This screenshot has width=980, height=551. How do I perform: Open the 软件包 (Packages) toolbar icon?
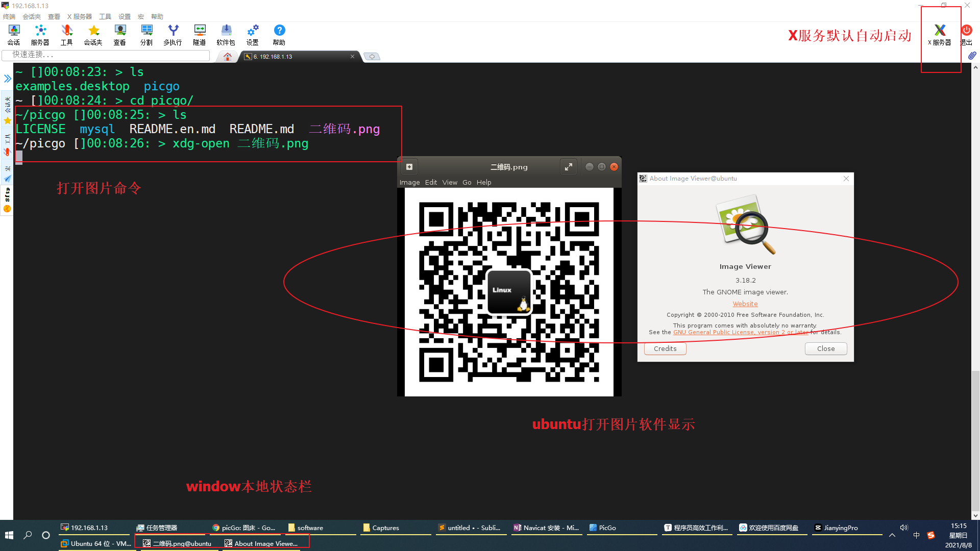coord(226,35)
